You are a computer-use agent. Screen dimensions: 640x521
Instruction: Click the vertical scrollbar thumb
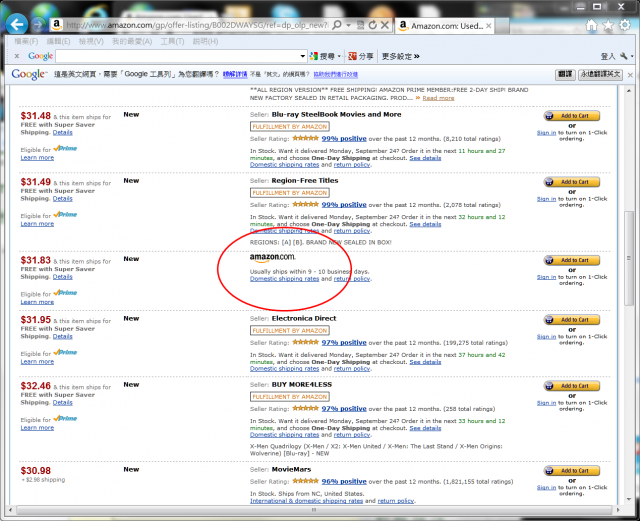pos(629,258)
